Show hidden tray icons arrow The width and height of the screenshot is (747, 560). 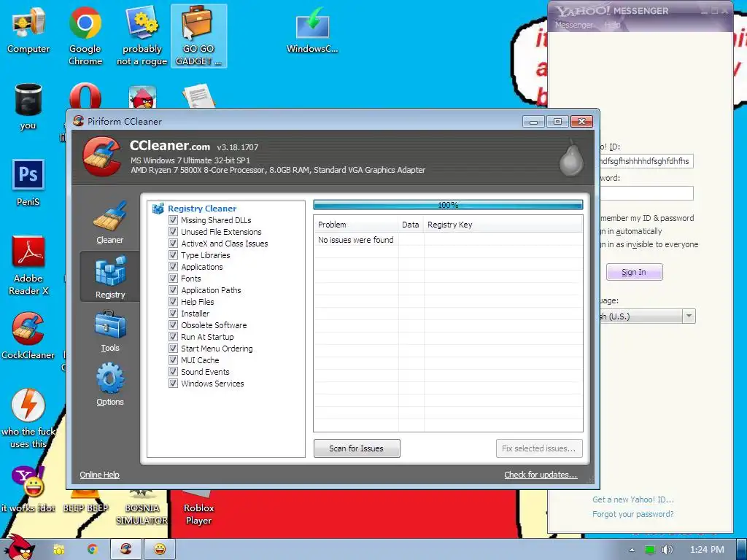632,550
